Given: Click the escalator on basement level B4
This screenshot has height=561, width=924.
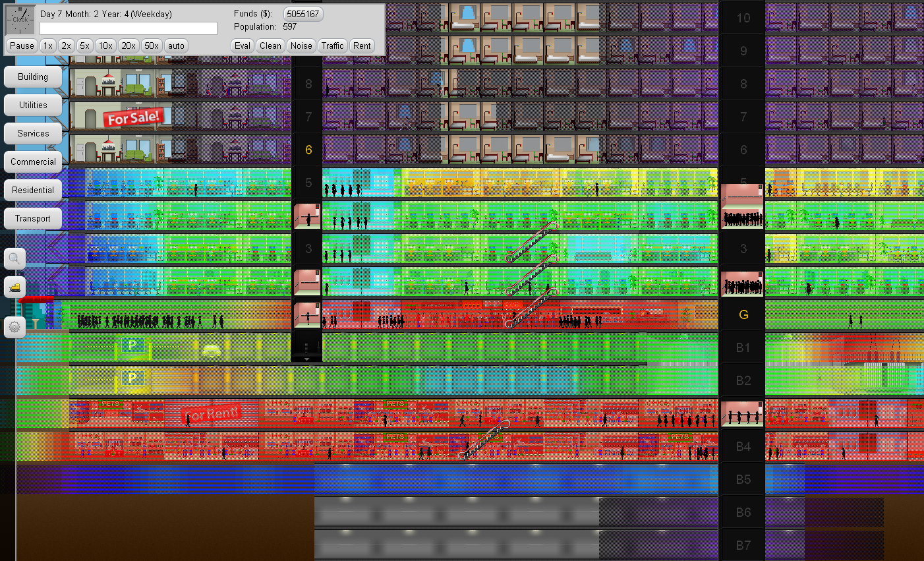Looking at the screenshot, I should coord(484,440).
